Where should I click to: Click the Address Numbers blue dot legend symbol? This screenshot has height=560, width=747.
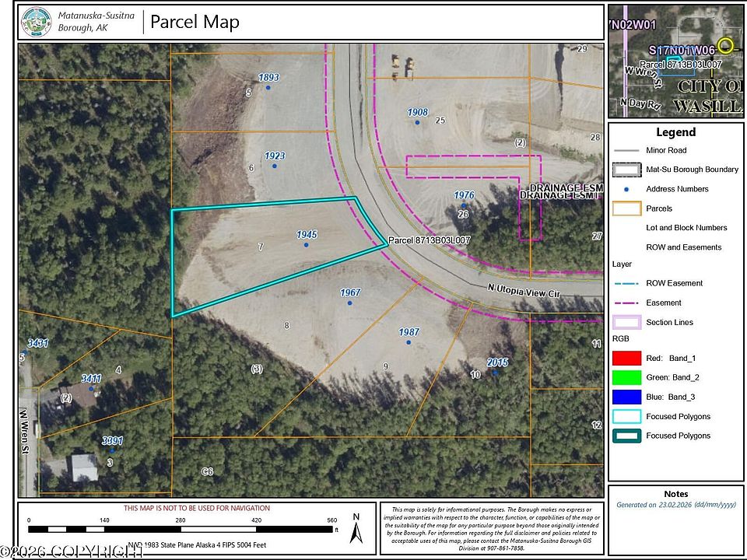pyautogui.click(x=626, y=190)
